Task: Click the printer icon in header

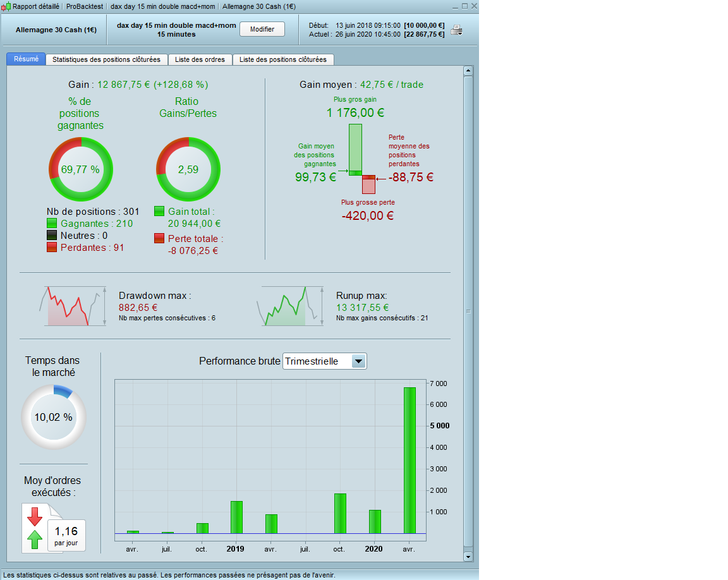Action: click(x=457, y=30)
